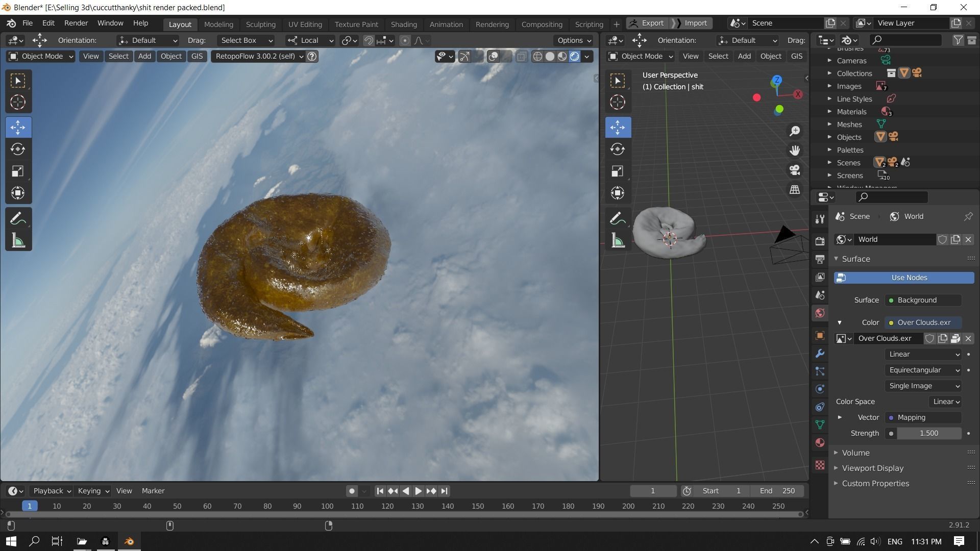Click the Import button
Image resolution: width=980 pixels, height=551 pixels.
(692, 23)
